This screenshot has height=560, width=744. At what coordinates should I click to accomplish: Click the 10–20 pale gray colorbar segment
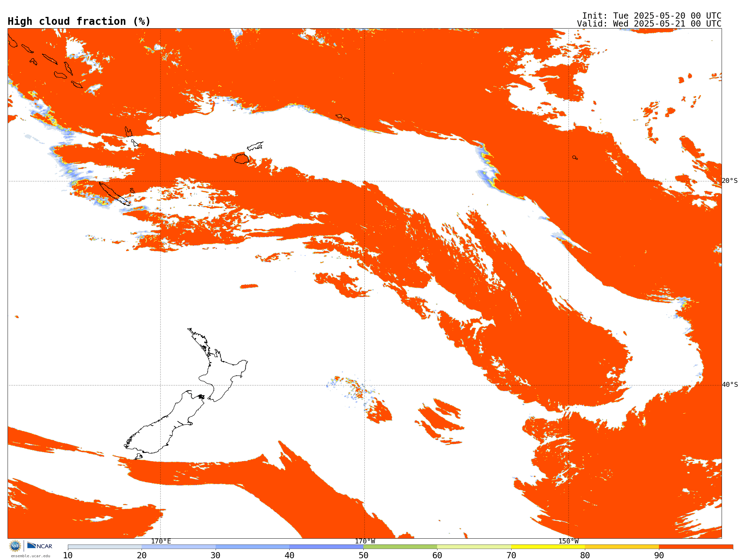click(x=105, y=547)
